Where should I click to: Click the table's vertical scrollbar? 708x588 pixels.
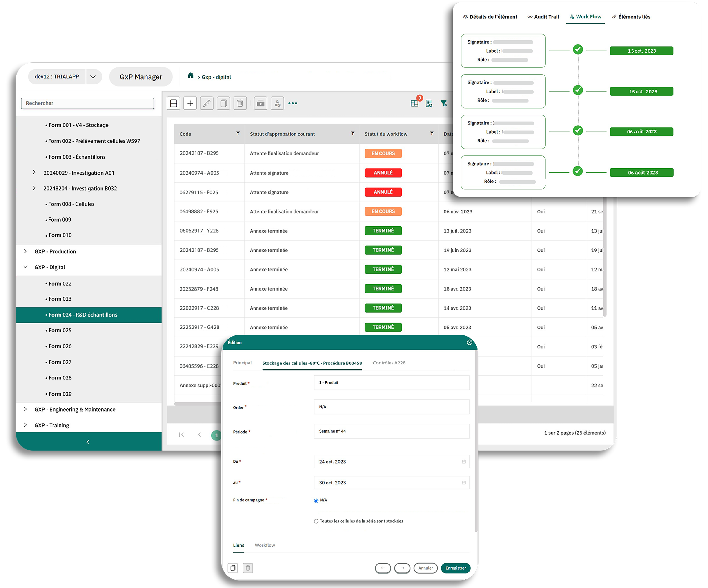tap(605, 256)
